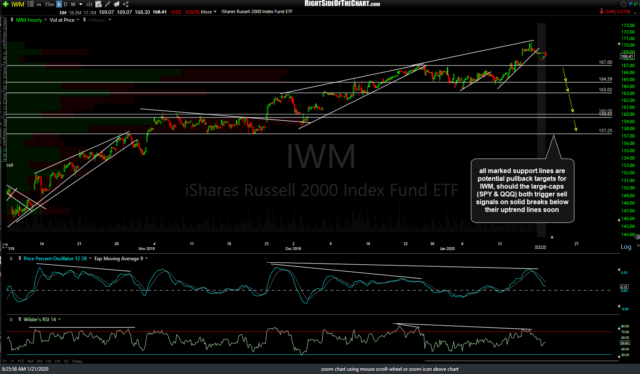This screenshot has width=640, height=374.
Task: Click the green plus add-symbol icon
Action: 6,4
